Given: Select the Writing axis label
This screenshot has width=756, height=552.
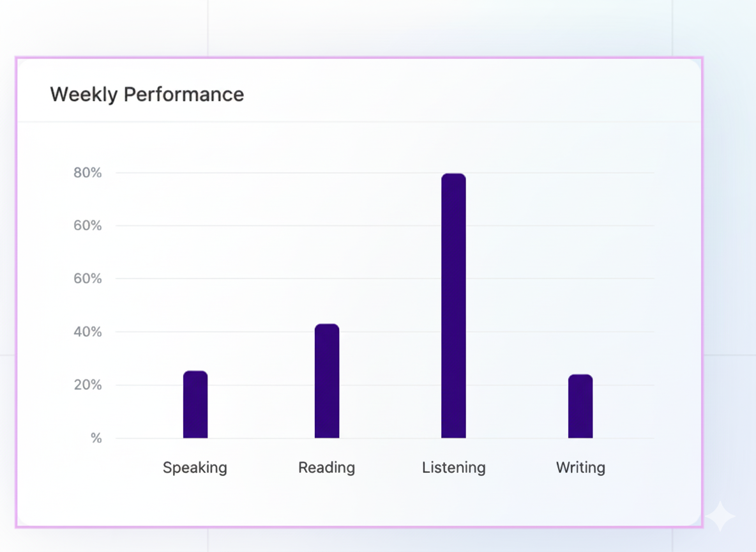Looking at the screenshot, I should (580, 468).
